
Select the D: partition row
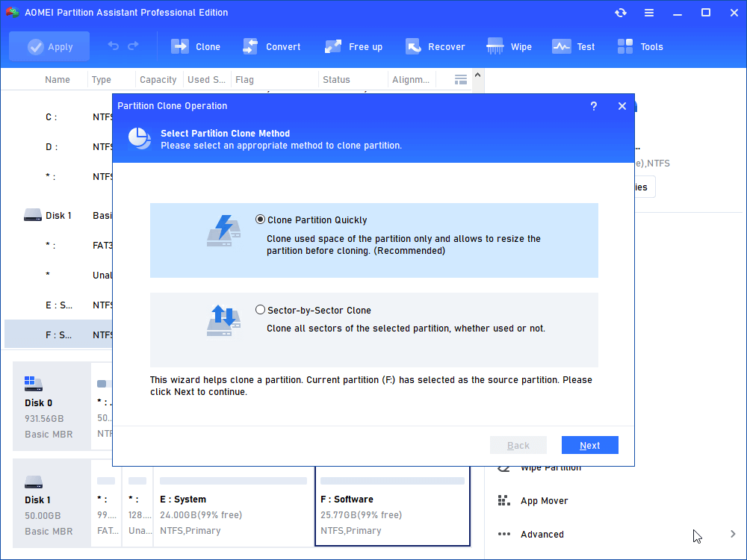58,146
